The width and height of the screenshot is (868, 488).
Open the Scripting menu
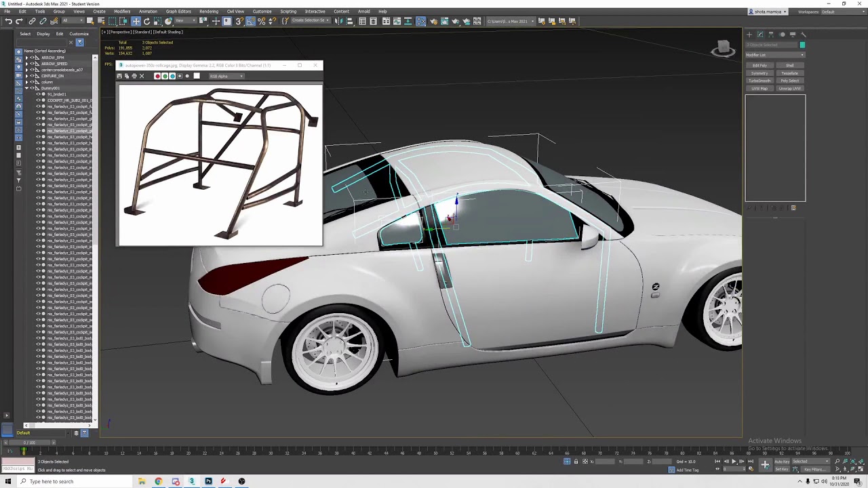point(288,12)
